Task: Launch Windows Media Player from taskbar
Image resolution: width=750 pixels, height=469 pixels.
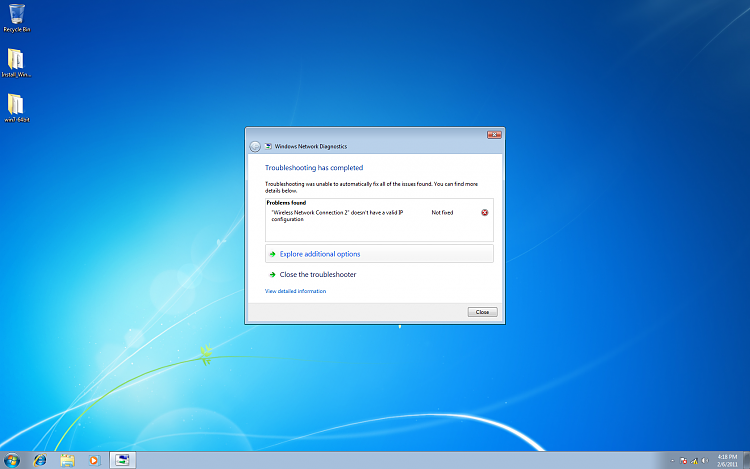Action: 94,460
